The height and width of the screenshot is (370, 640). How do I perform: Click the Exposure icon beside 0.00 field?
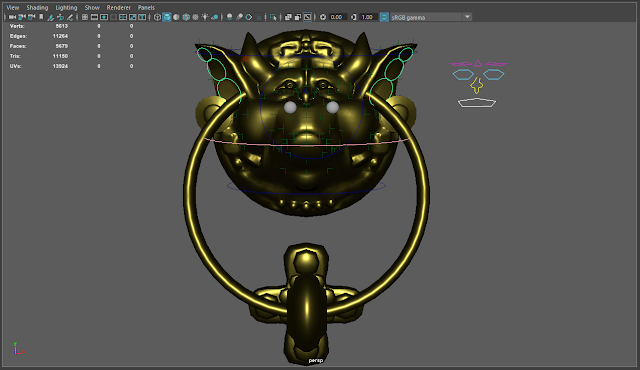323,17
